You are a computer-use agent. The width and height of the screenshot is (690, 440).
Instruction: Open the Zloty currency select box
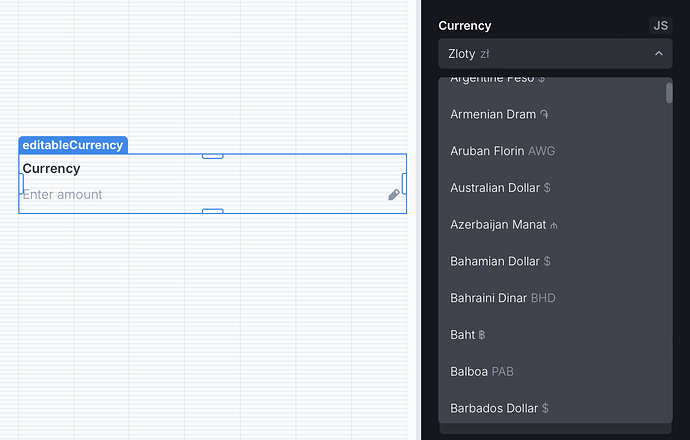(x=555, y=54)
